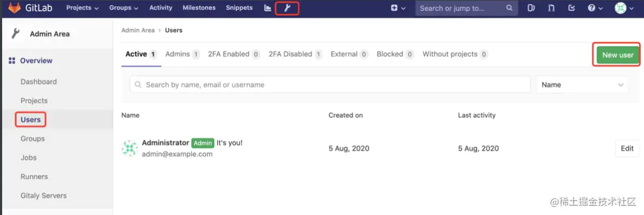Open Dashboard in the sidebar

(39, 81)
